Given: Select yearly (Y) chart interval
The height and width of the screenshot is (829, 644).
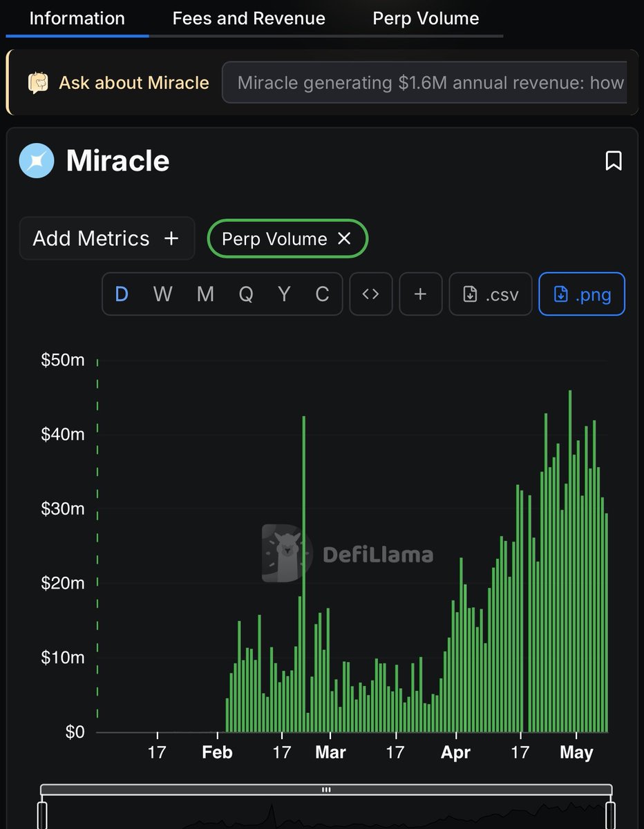Looking at the screenshot, I should [x=284, y=294].
